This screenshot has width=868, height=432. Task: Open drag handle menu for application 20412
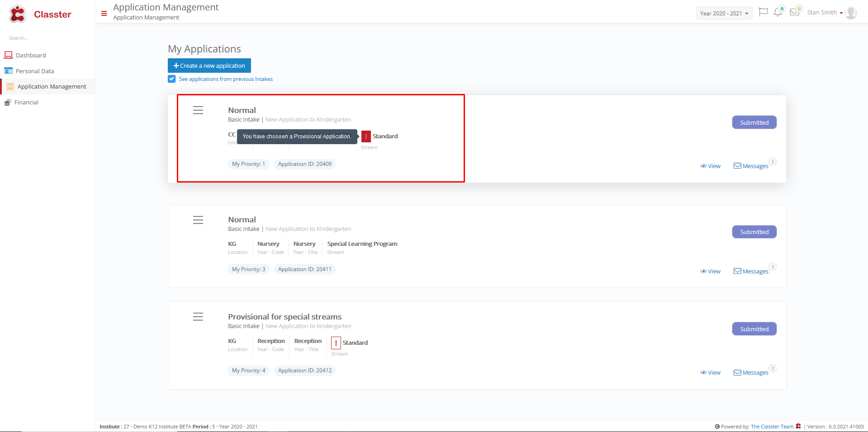click(x=198, y=317)
